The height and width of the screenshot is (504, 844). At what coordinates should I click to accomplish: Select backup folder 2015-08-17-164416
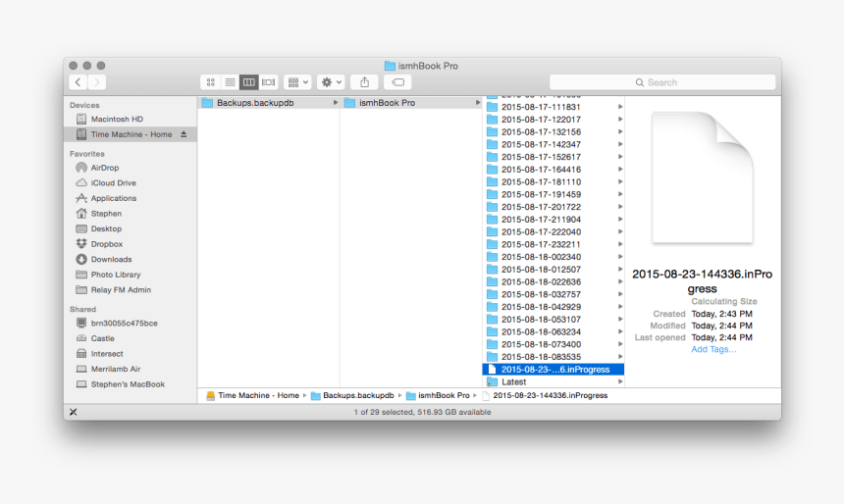554,170
